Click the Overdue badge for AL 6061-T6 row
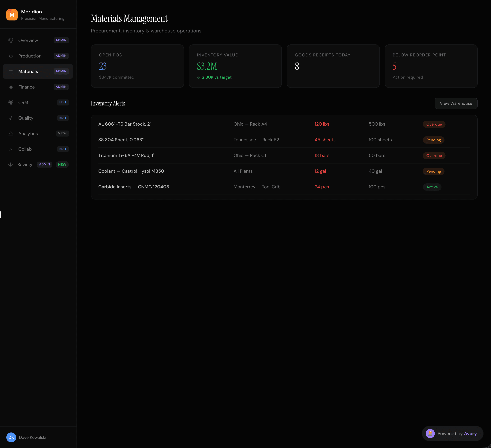The width and height of the screenshot is (491, 448). pos(434,124)
